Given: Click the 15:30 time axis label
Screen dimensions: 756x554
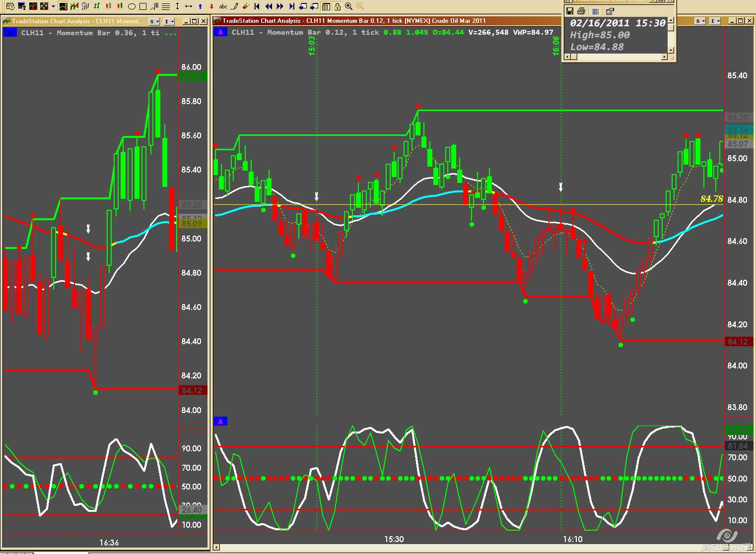Looking at the screenshot, I should click(394, 539).
